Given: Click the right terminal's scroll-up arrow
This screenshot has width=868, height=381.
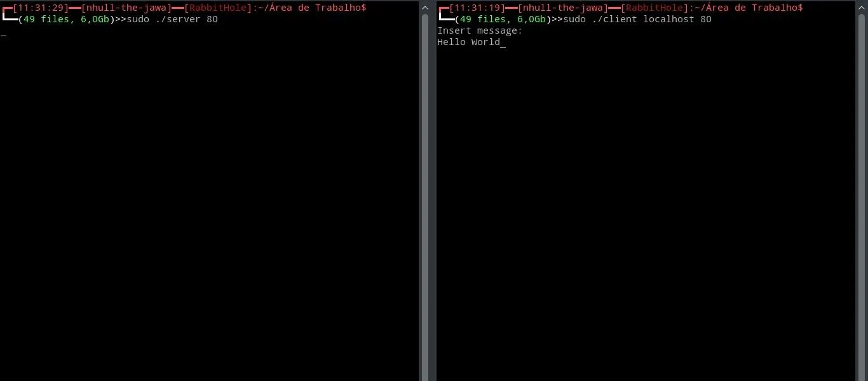Looking at the screenshot, I should point(862,8).
